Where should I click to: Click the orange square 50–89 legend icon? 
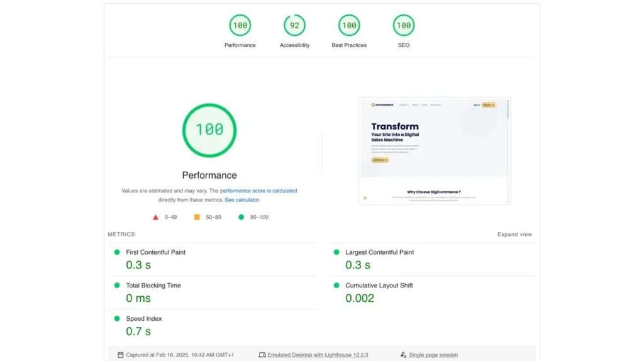[197, 218]
